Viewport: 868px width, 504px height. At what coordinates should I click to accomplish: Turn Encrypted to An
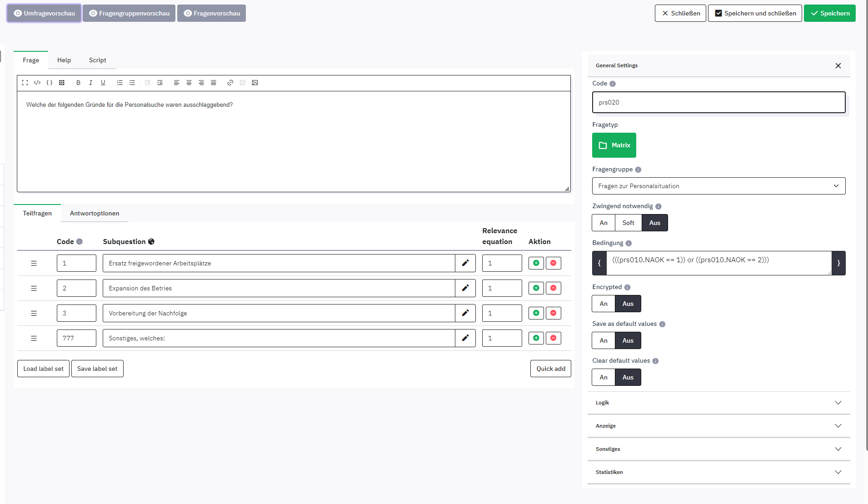(x=604, y=304)
